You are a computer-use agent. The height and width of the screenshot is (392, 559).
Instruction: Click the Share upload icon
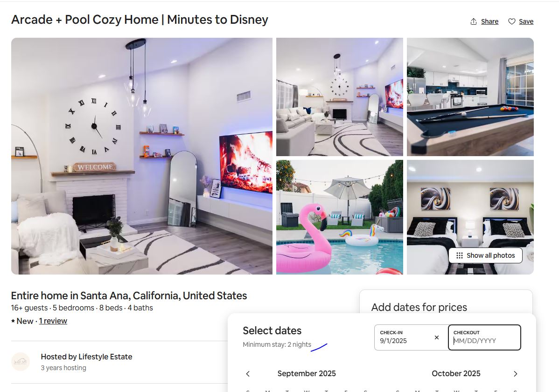[474, 21]
